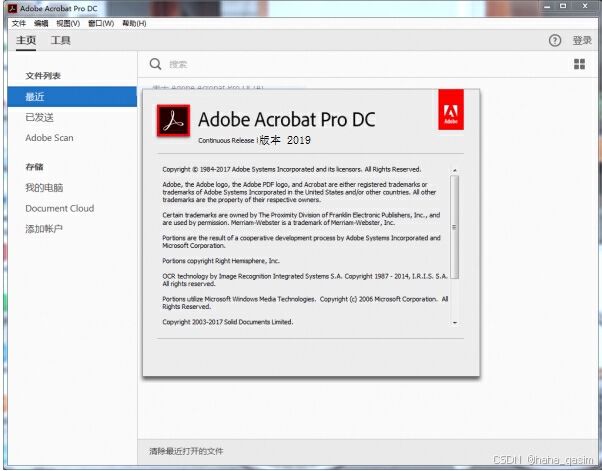The height and width of the screenshot is (471, 602).
Task: Click the search magnifier icon
Action: [155, 64]
